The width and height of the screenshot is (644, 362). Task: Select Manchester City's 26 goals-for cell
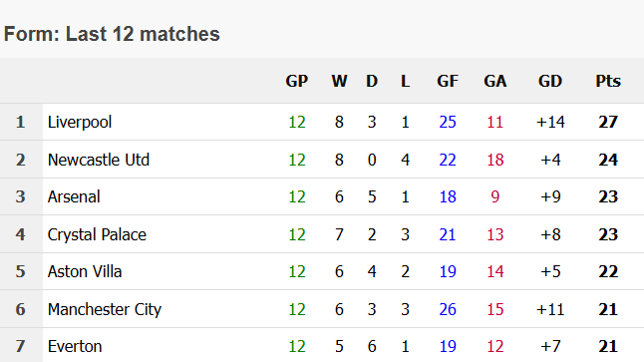tap(448, 309)
